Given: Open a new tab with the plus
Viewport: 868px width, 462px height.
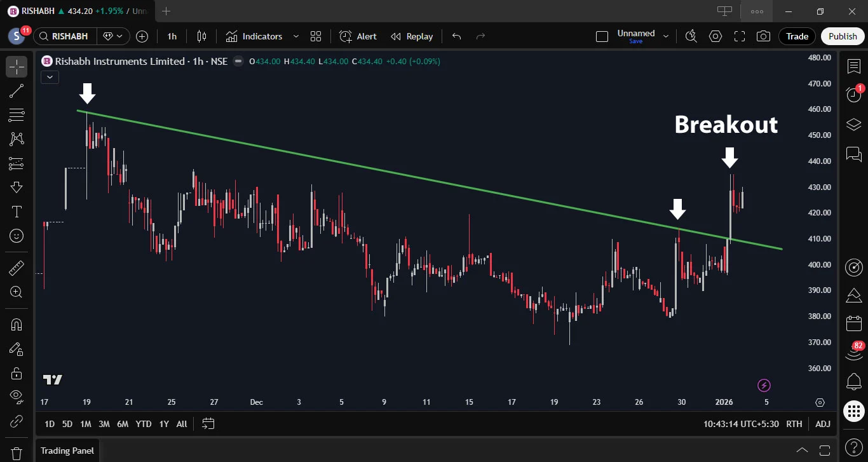Looking at the screenshot, I should pyautogui.click(x=166, y=11).
